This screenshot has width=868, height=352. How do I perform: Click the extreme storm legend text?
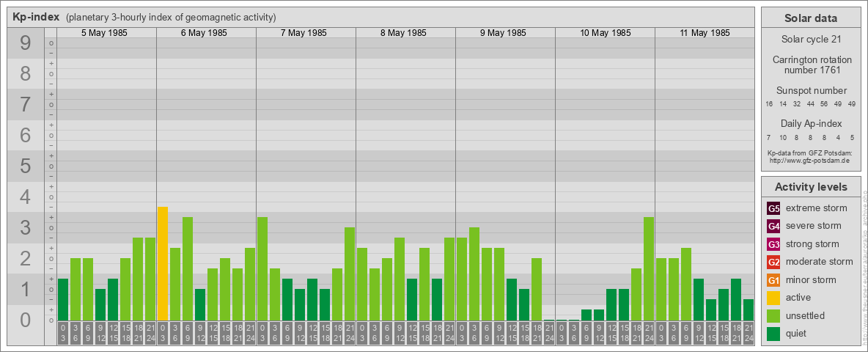tap(817, 208)
